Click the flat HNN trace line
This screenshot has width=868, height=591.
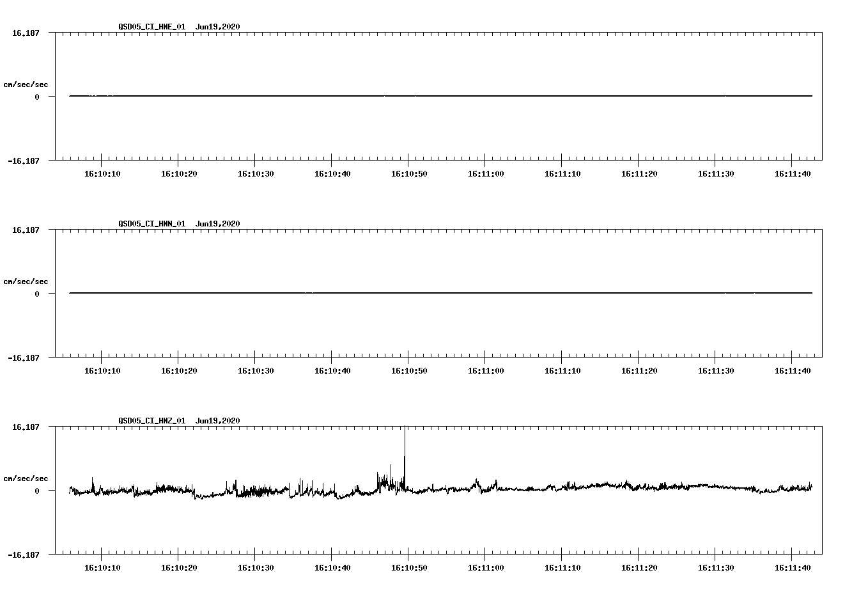[441, 293]
